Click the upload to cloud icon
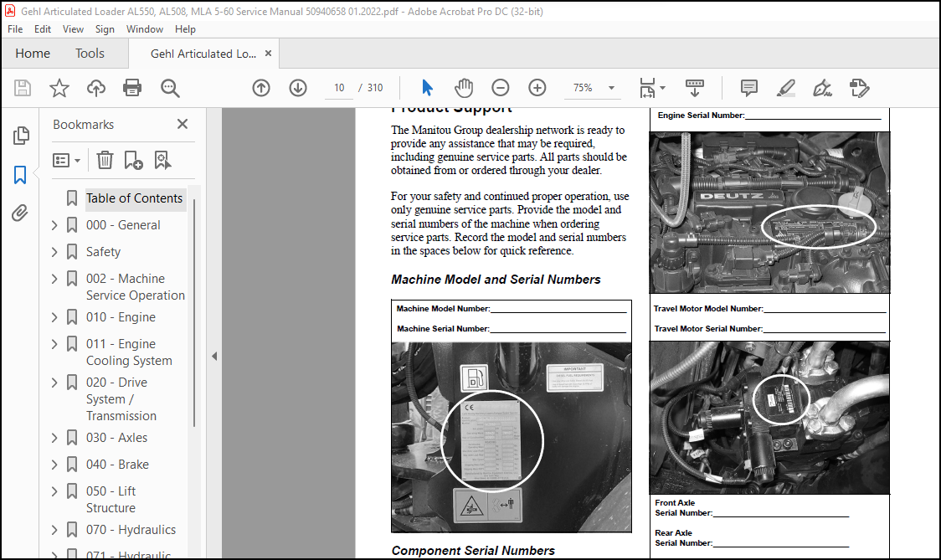Viewport: 941px width, 560px height. [x=96, y=88]
